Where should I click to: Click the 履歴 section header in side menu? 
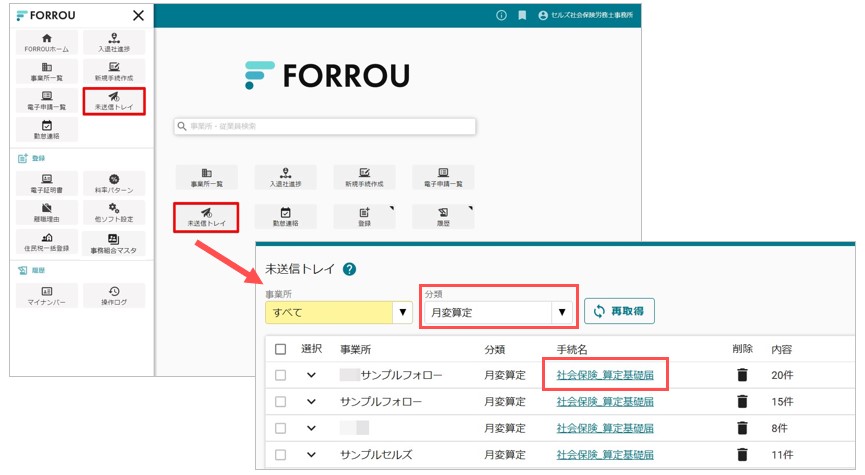pos(31,270)
